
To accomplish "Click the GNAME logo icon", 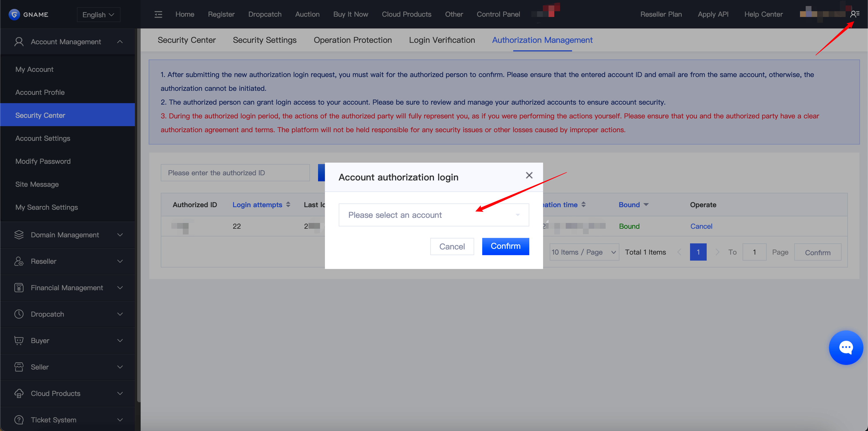I will [14, 14].
